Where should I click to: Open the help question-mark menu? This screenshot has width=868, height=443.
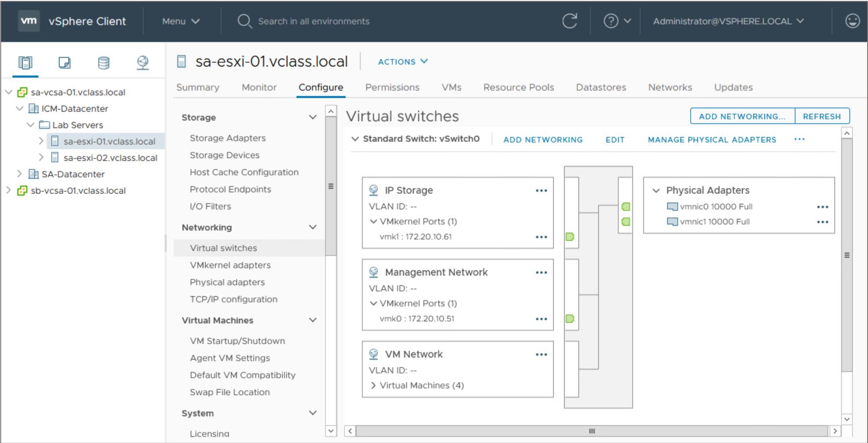tap(617, 21)
